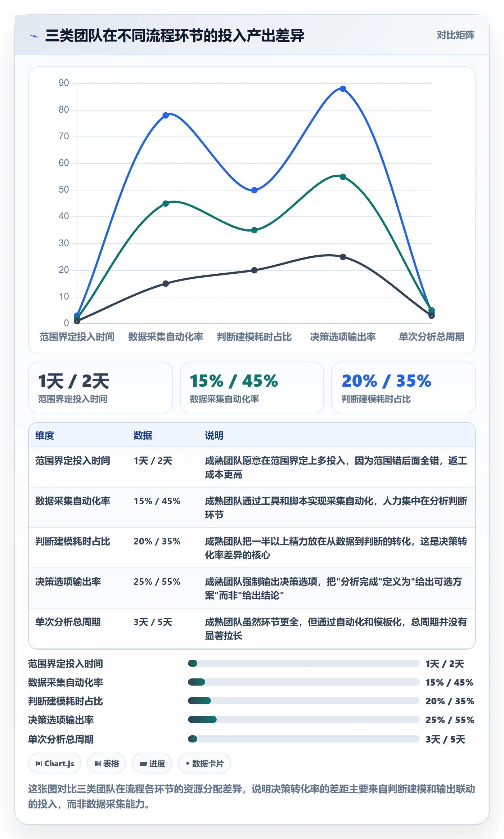Click the blue data point at 数据采集自动化率
This screenshot has height=839, width=504.
(166, 116)
